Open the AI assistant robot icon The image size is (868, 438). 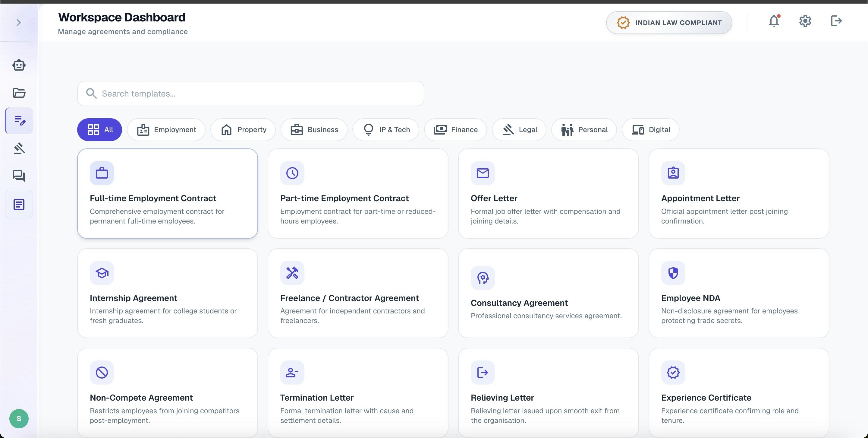click(19, 65)
